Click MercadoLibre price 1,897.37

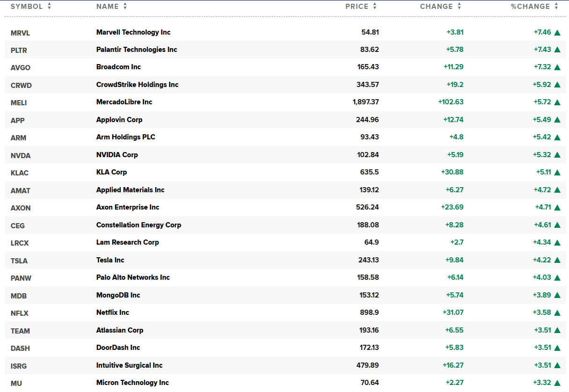(x=366, y=102)
